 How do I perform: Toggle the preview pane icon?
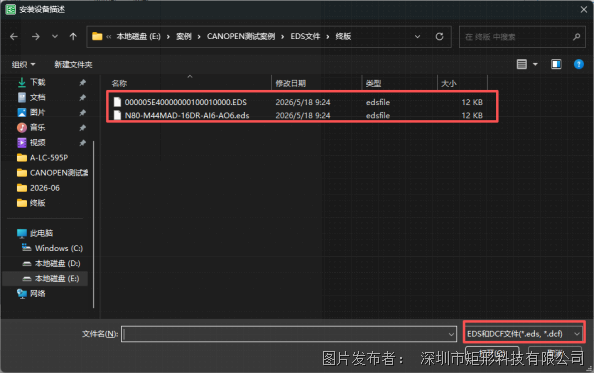[556, 64]
